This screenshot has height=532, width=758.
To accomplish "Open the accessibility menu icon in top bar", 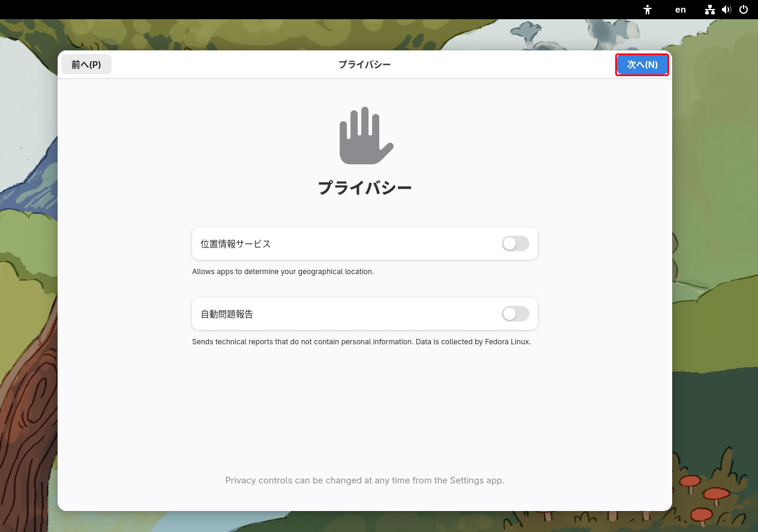I will tap(648, 10).
